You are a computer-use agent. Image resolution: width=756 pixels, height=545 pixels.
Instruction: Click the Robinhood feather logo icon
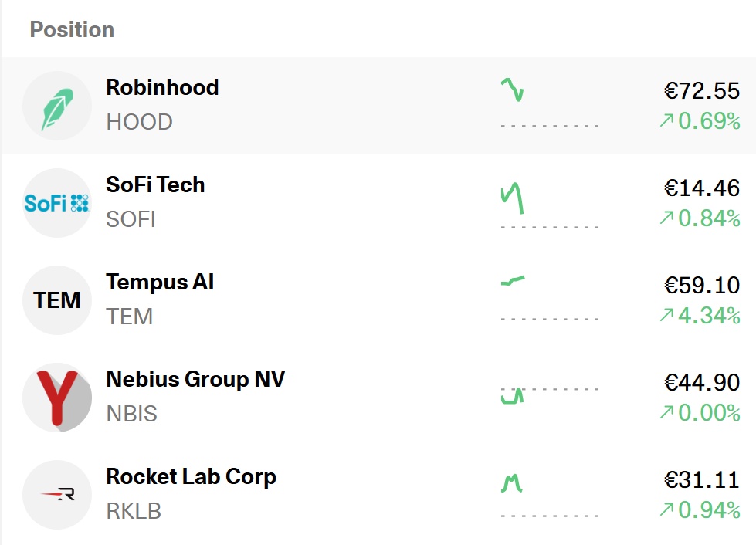point(57,106)
